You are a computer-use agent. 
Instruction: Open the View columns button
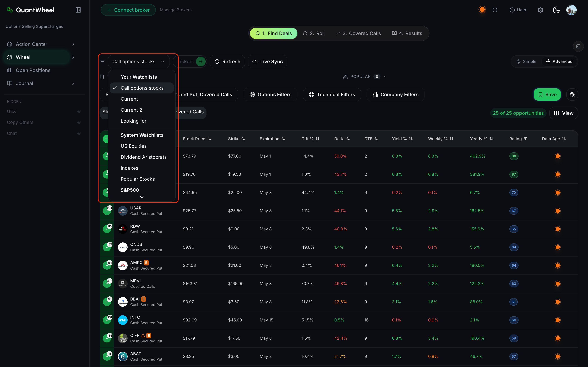pyautogui.click(x=563, y=113)
